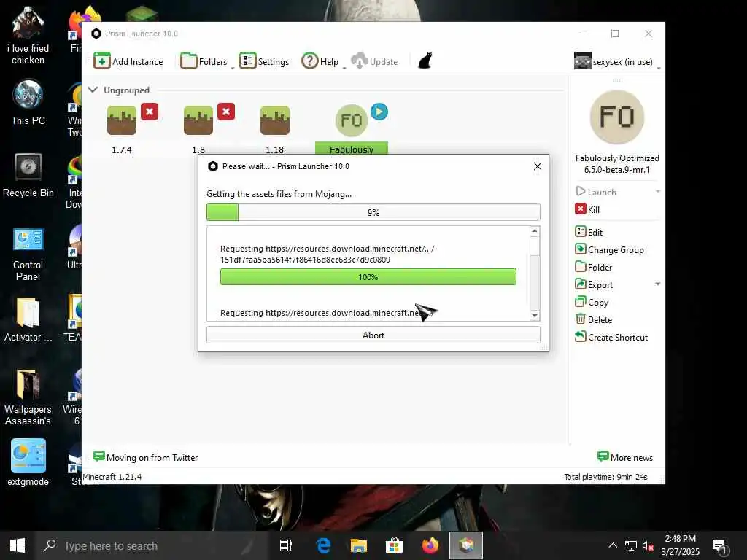
Task: Open Firefox from the taskbar
Action: tap(430, 545)
